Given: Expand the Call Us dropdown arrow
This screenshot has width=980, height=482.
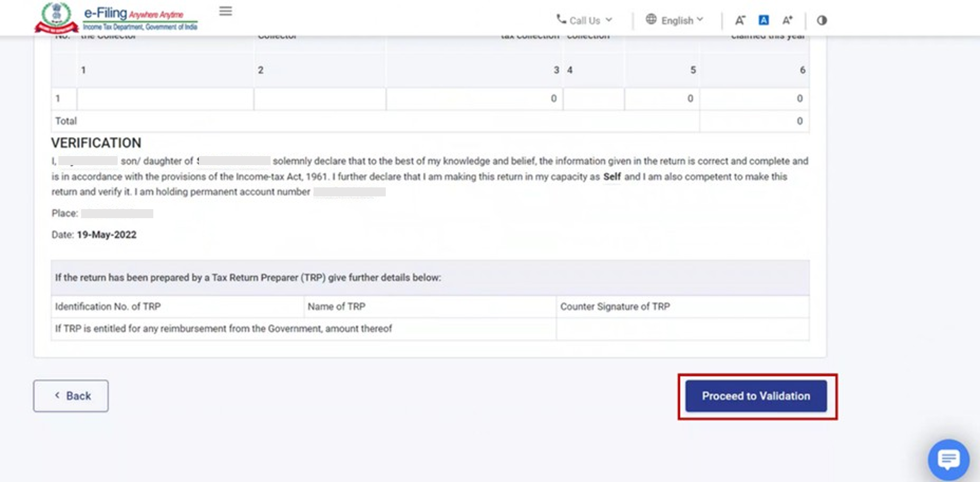Looking at the screenshot, I should click(x=609, y=20).
